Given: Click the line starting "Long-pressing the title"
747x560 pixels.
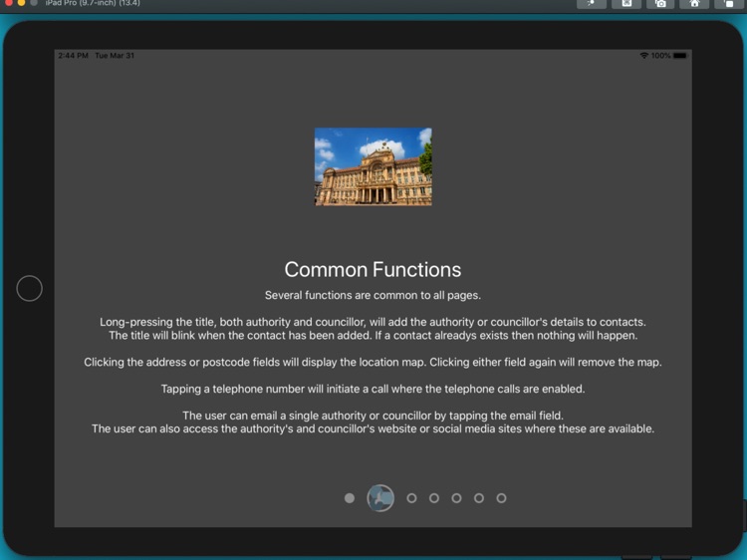Looking at the screenshot, I should (x=373, y=322).
